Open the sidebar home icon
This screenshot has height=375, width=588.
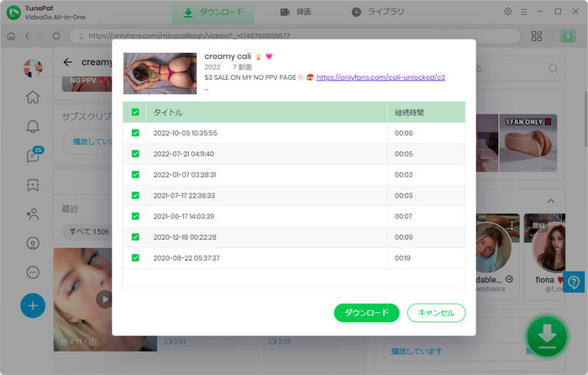[33, 98]
